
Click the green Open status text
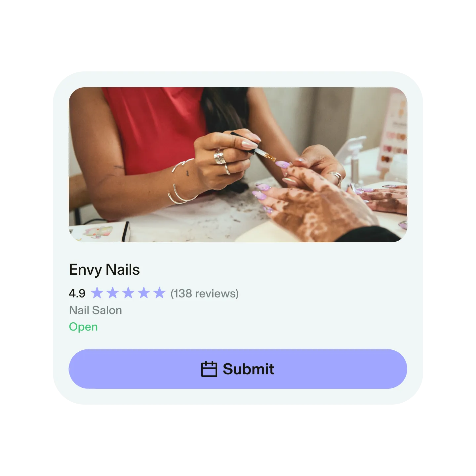(83, 327)
